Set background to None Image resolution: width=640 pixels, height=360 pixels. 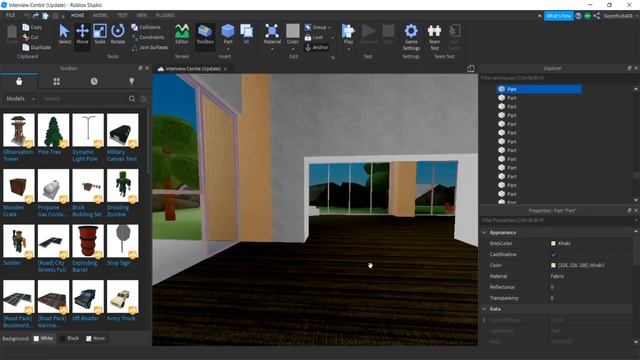96,338
